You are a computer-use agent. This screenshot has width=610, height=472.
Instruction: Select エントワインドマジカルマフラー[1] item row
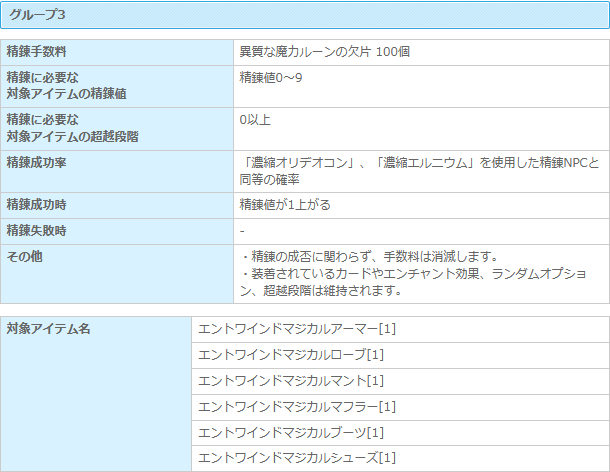[298, 406]
